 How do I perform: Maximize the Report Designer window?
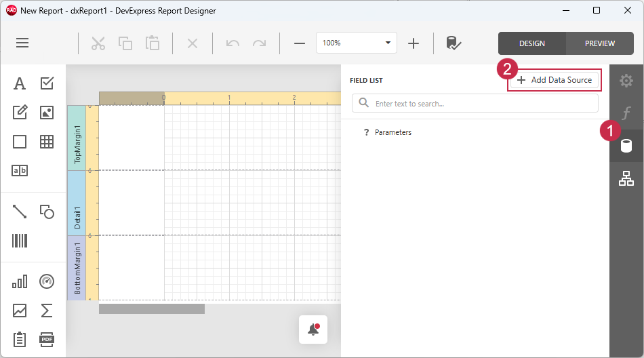click(597, 10)
